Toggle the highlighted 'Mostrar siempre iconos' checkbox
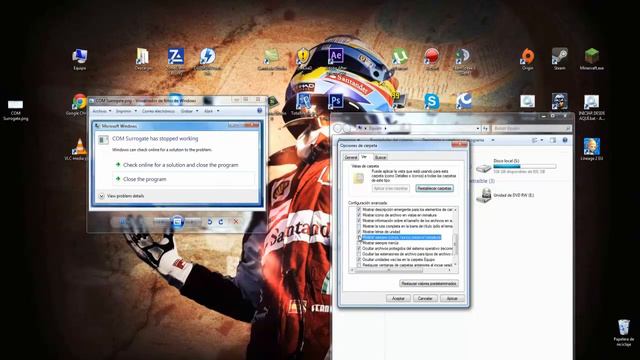This screenshot has width=640, height=360. 359,237
